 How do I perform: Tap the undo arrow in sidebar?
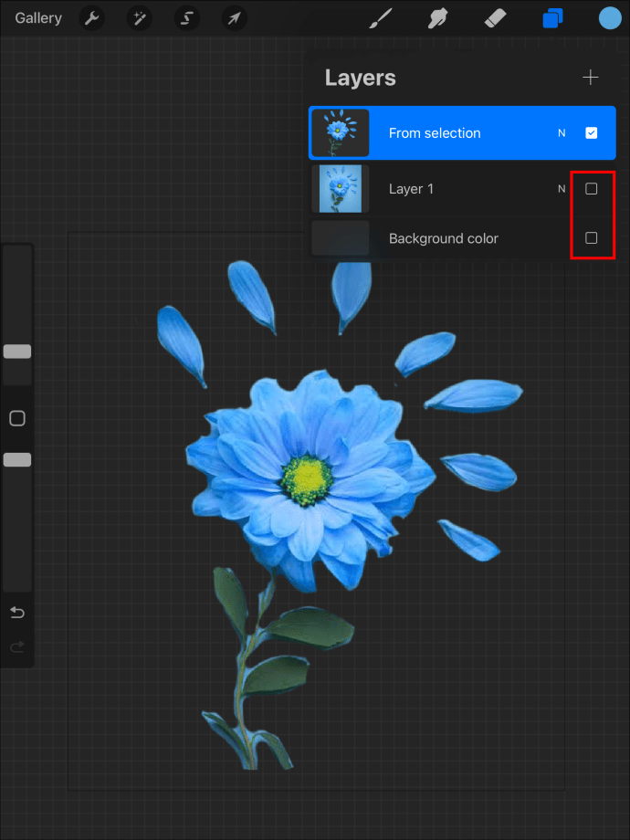[16, 613]
